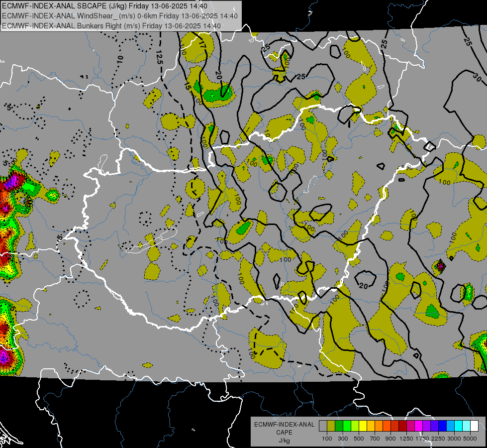
Task: Click the 5000 tick label in legend
Action: point(470,439)
